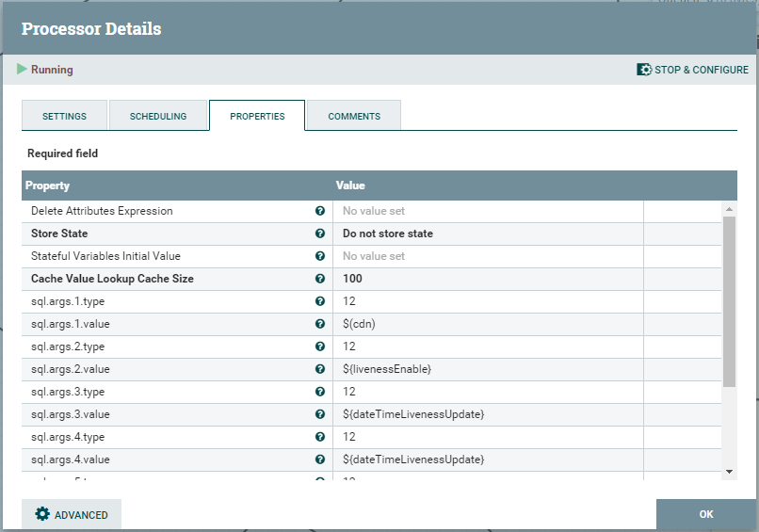Select the sql.args.1.type property name

[68, 301]
